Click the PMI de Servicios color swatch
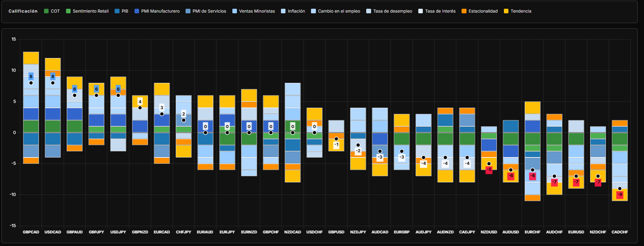Image resolution: width=644 pixels, height=246 pixels. pyautogui.click(x=188, y=11)
